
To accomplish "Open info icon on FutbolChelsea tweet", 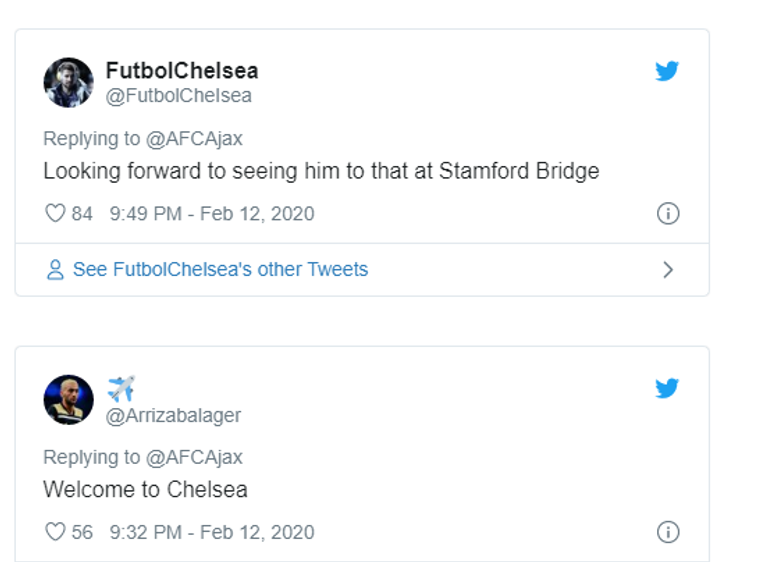I will point(667,213).
